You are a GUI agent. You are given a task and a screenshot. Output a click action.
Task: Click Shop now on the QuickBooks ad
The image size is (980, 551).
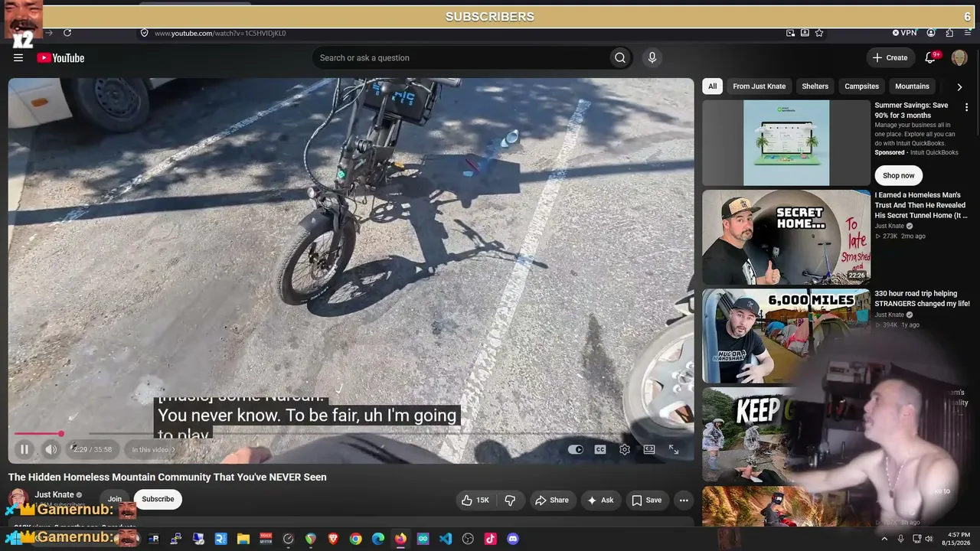898,175
